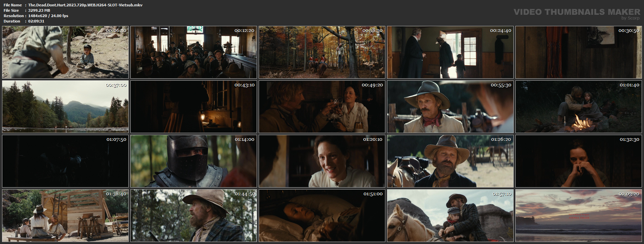Open the thumbnail at 00:06:10
The image size is (644, 244).
click(x=65, y=52)
